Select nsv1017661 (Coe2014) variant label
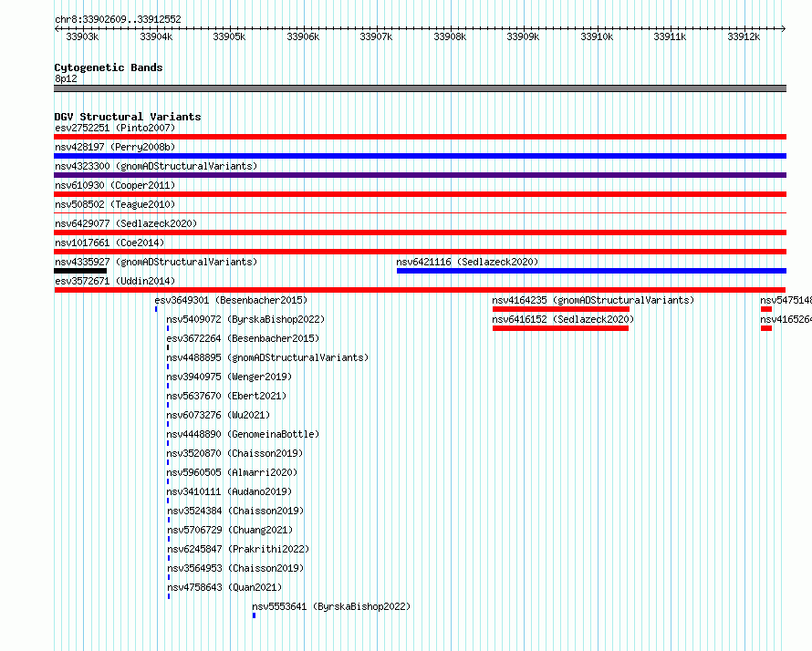The width and height of the screenshot is (812, 651). click(x=109, y=243)
